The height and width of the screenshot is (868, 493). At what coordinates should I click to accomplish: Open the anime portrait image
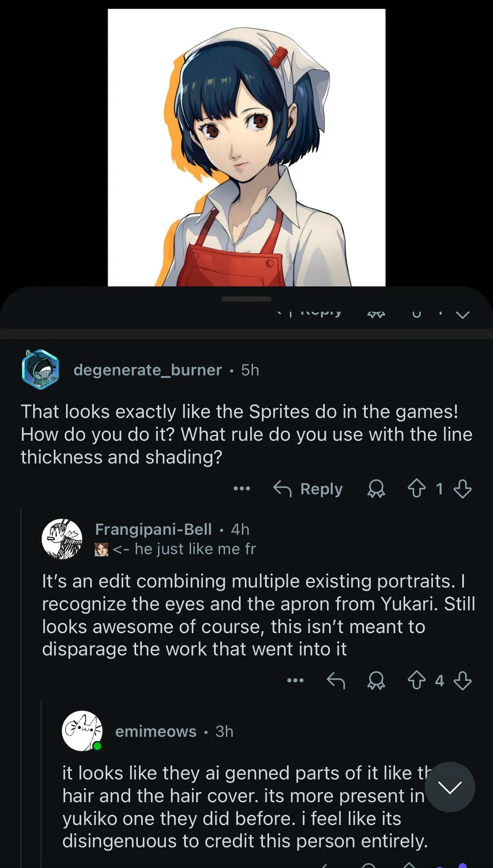246,147
